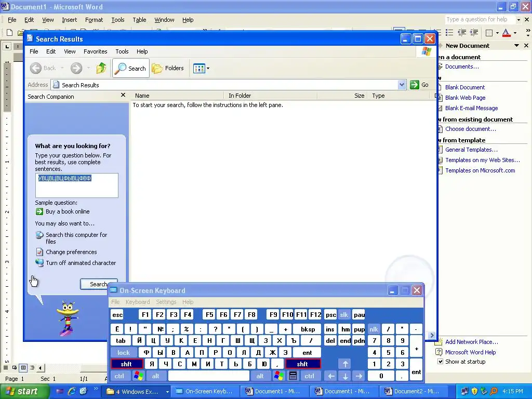The image size is (532, 399).
Task: Open the Word borders button dropdown arrow
Action: pyautogui.click(x=497, y=33)
